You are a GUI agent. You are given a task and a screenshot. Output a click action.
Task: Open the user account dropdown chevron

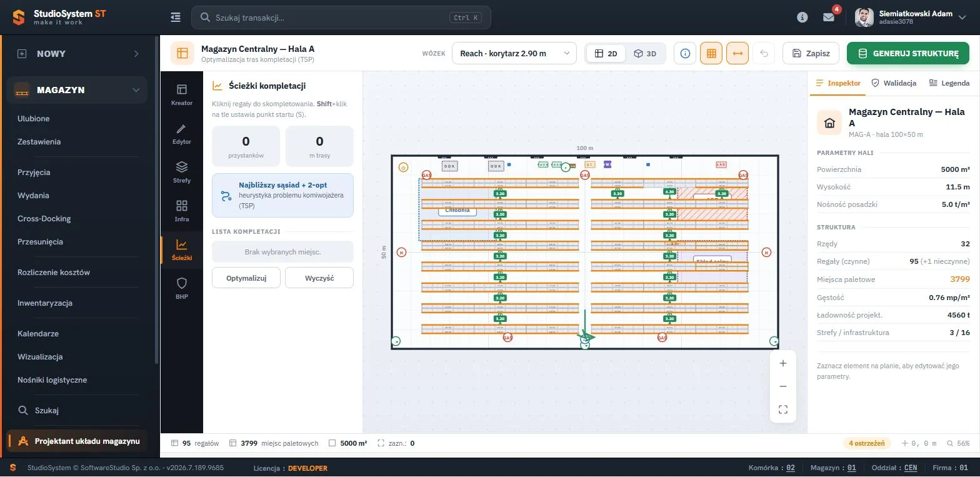coord(962,18)
